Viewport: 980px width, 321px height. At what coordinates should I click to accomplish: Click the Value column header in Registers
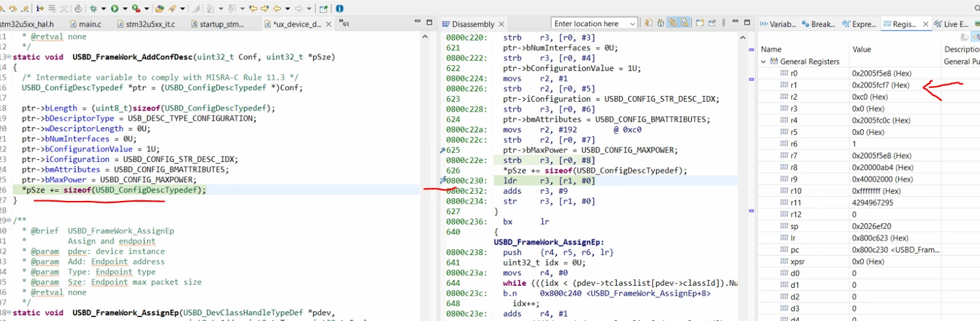click(x=894, y=49)
